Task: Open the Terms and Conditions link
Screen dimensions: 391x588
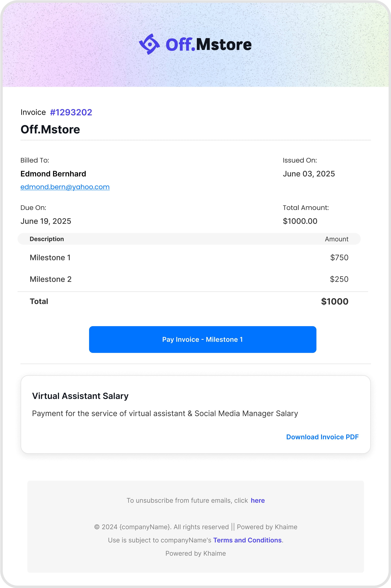Action: 247,540
